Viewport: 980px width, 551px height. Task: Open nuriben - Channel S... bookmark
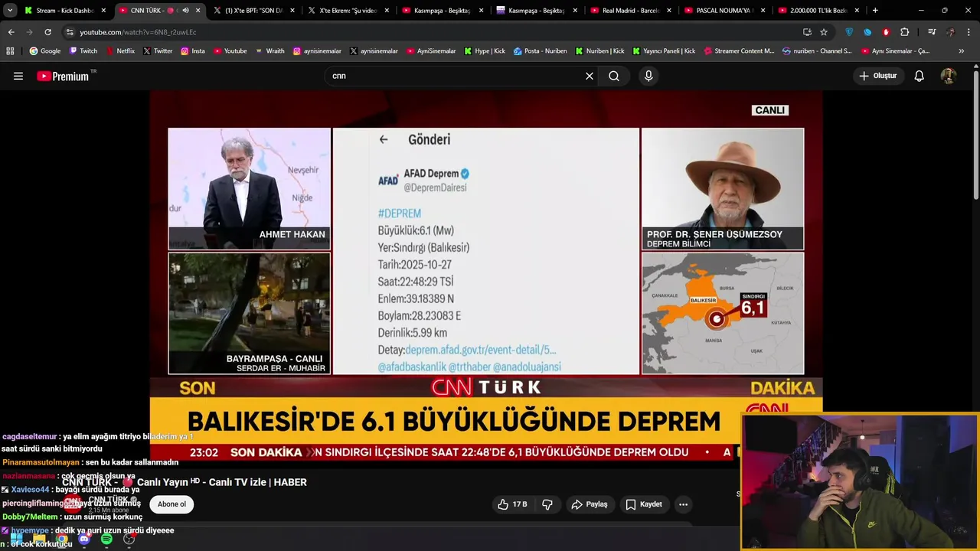click(x=817, y=51)
